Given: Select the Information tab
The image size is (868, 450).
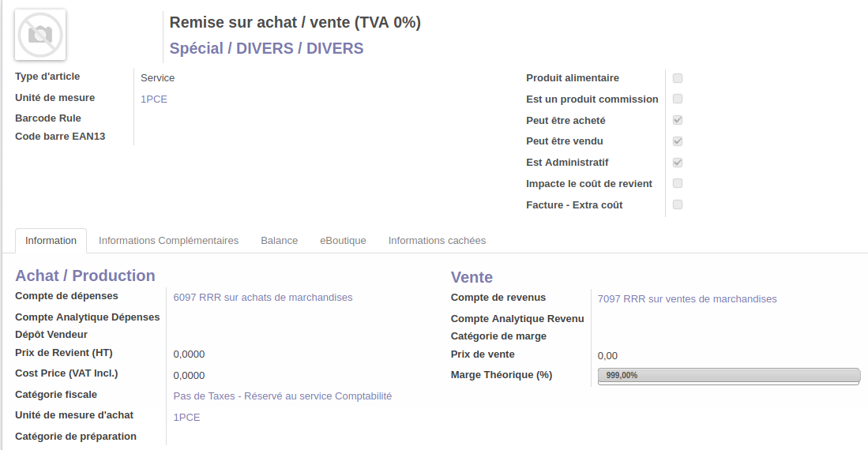Looking at the screenshot, I should coord(51,240).
